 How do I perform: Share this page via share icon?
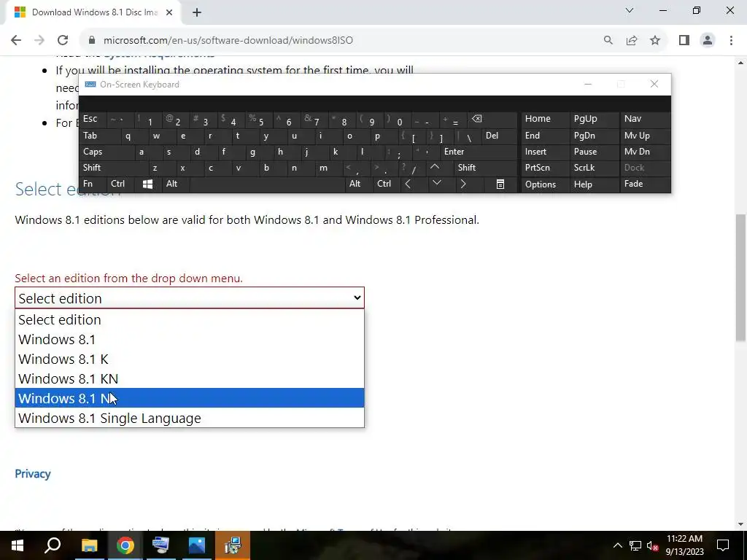pos(632,41)
